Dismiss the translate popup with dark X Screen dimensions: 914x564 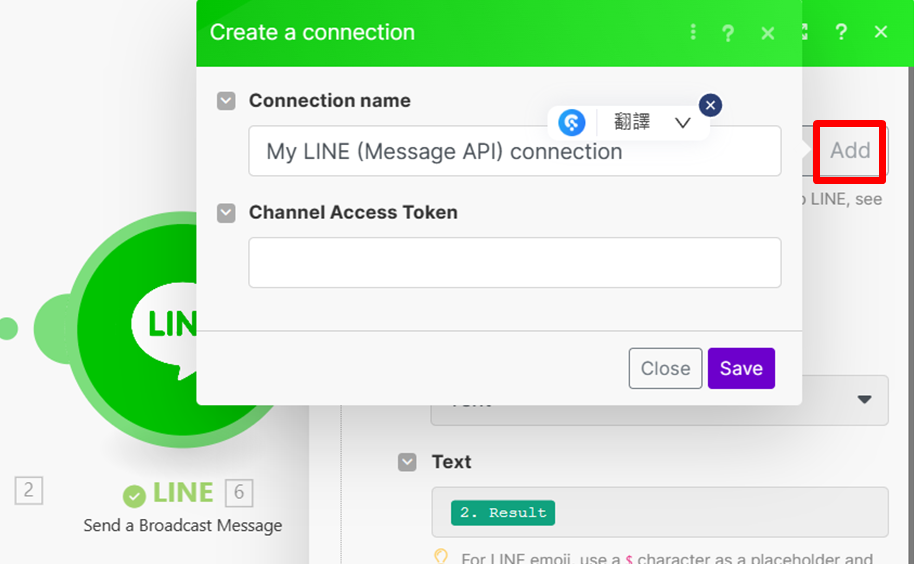pyautogui.click(x=710, y=105)
